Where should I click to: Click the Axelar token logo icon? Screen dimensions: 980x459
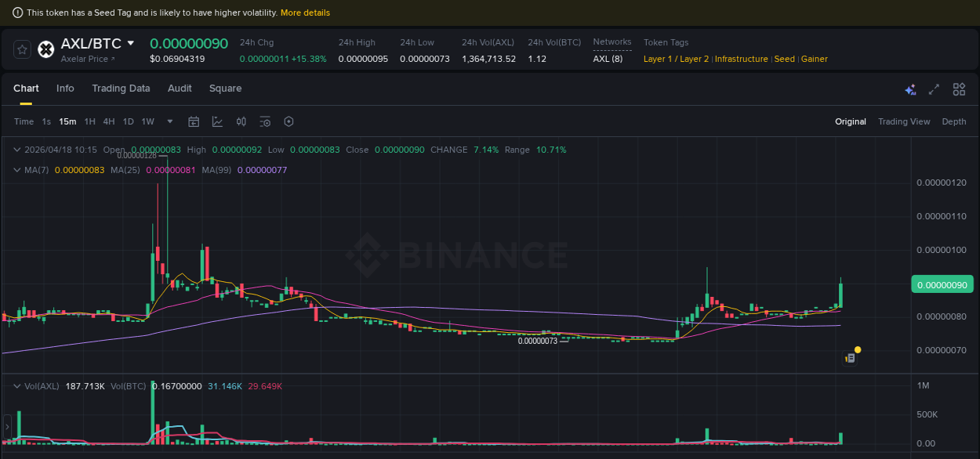point(46,49)
